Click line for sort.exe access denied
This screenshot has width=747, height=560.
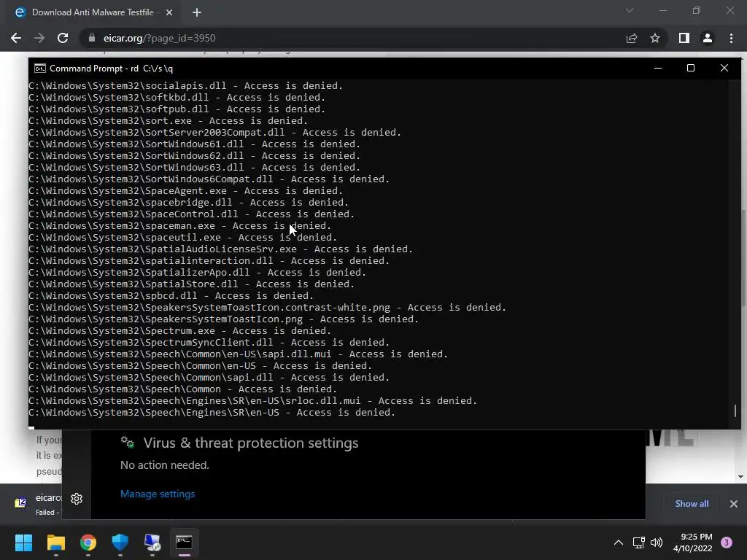[169, 121]
